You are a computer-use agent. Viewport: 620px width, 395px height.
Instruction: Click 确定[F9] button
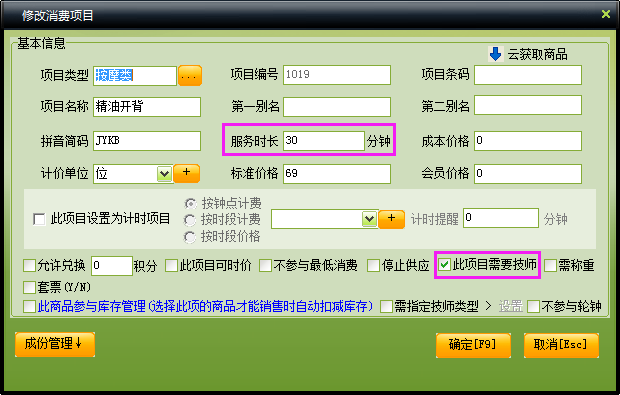473,345
